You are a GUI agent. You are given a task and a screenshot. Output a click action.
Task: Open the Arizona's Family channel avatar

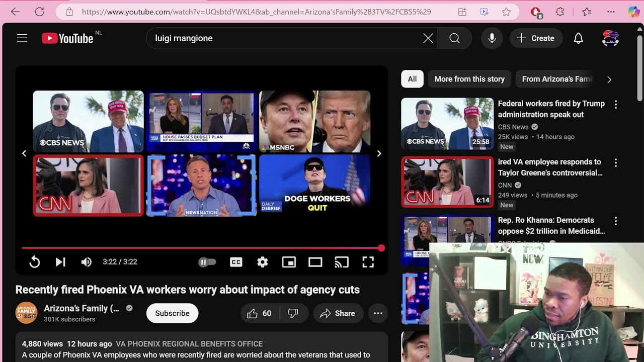tap(26, 313)
